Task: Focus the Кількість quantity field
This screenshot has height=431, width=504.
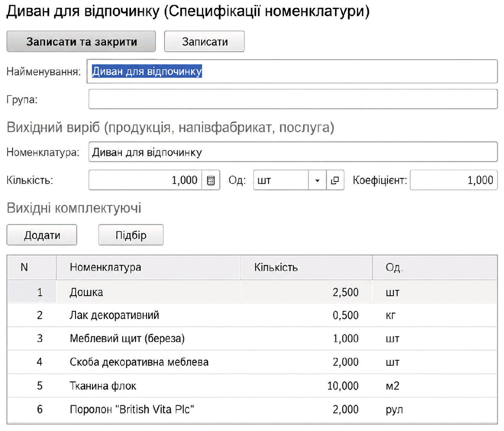Action: pos(145,180)
